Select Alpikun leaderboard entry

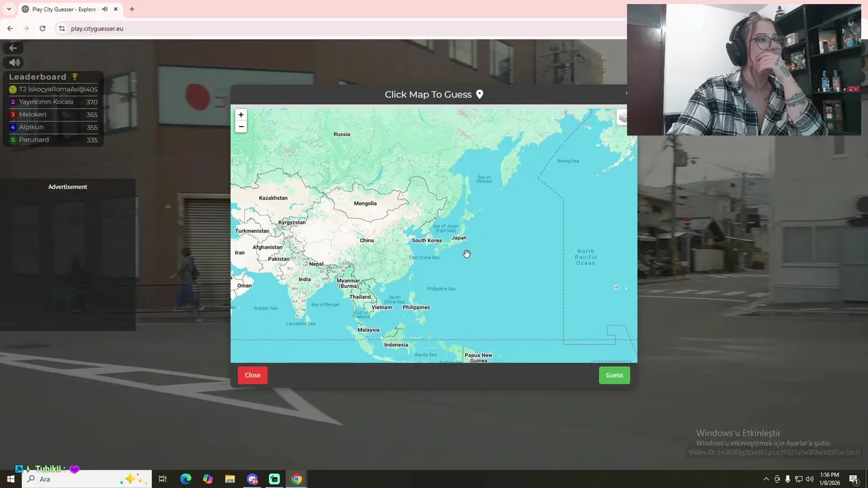[54, 127]
